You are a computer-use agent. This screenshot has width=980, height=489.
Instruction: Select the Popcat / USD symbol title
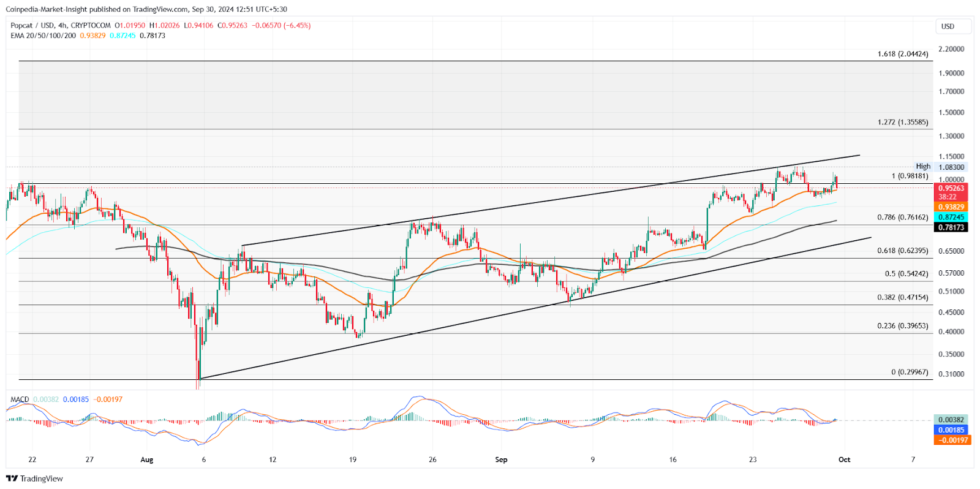click(32, 26)
